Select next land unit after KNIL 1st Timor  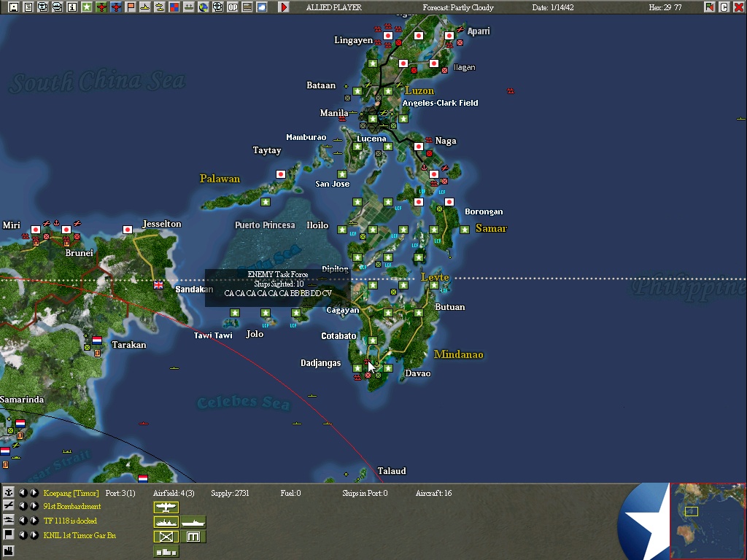coord(34,535)
